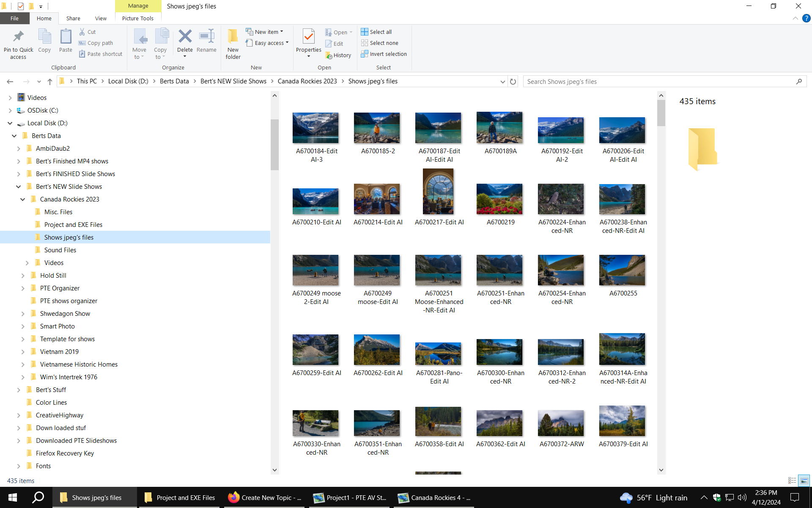Image resolution: width=812 pixels, height=508 pixels.
Task: Expand the Vietnam 2019 folder
Action: (23, 352)
